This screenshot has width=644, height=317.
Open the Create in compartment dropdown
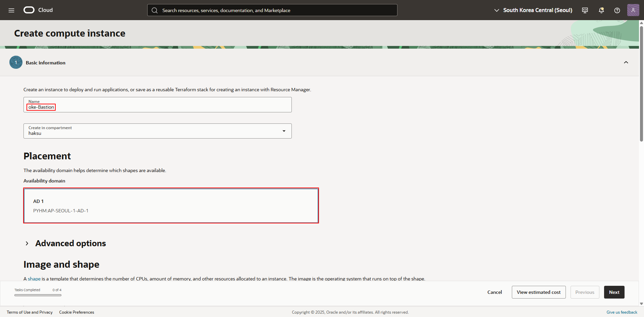157,131
